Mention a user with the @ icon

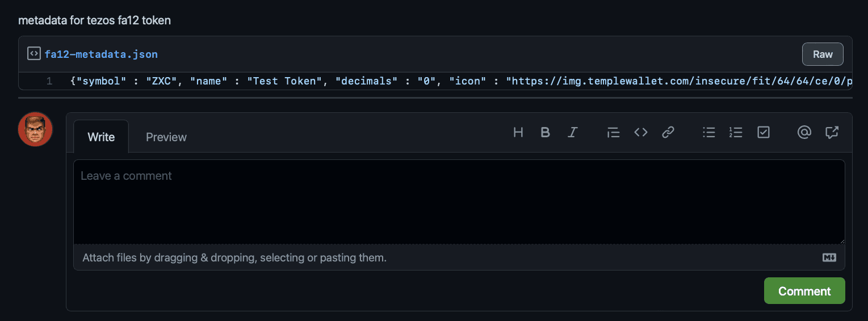[804, 133]
